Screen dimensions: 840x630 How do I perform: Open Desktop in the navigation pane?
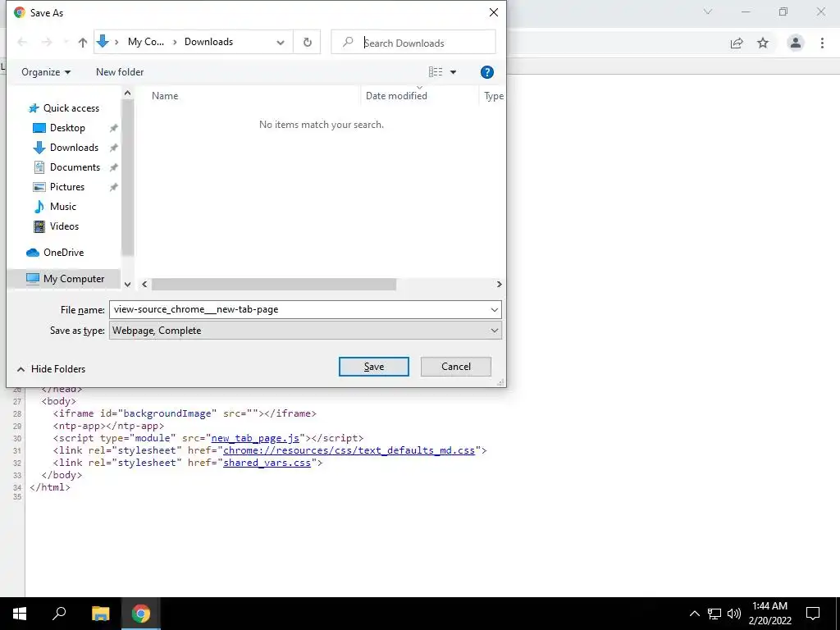click(x=67, y=128)
